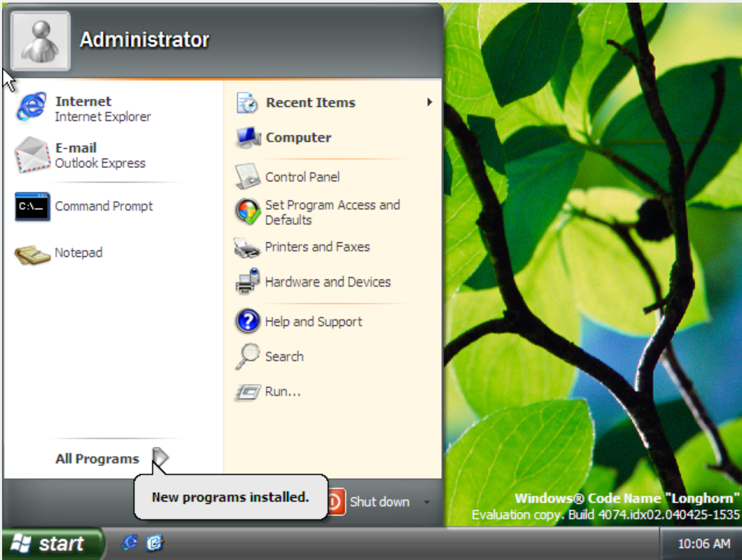Launch Internet Explorer from quick launch

click(130, 543)
